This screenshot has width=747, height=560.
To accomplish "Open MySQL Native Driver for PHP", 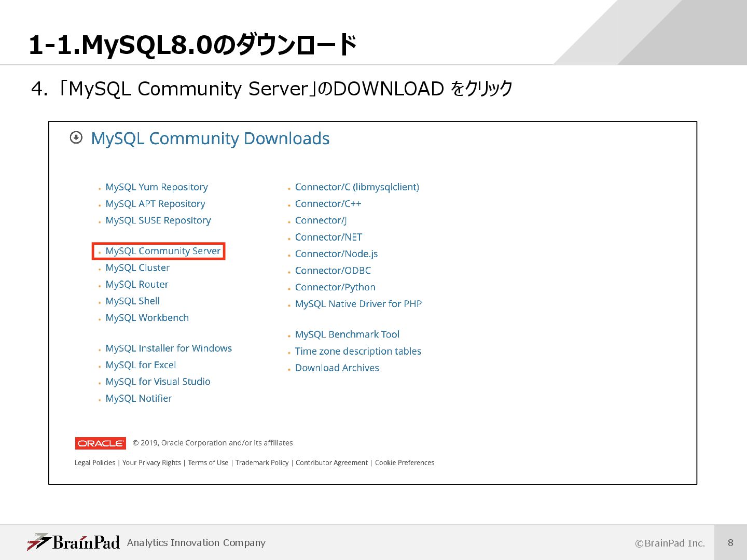I will (x=358, y=304).
